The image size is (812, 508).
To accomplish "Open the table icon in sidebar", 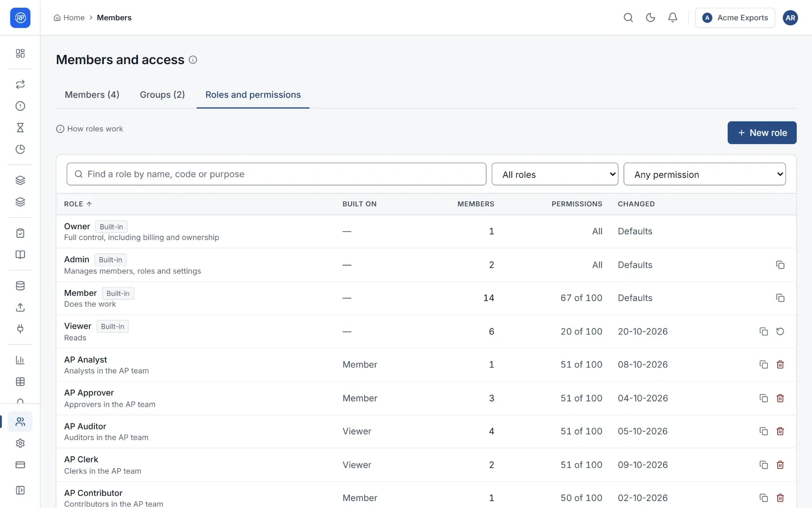I will [x=20, y=382].
